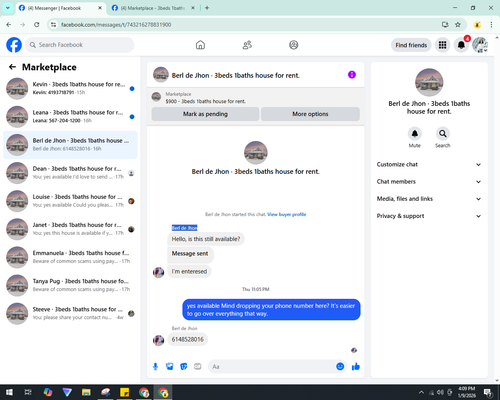This screenshot has width=500, height=400.
Task: Mute this conversation bell icon
Action: click(414, 134)
